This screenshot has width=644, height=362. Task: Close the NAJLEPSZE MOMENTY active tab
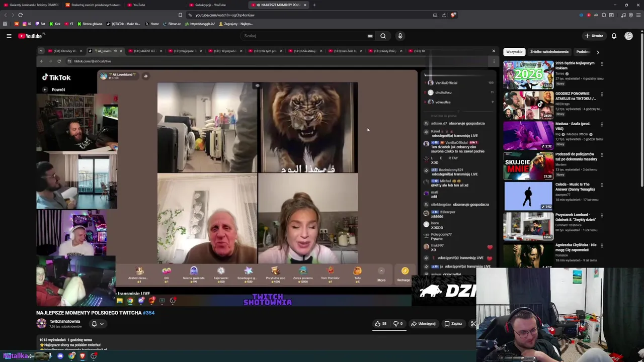pos(304,5)
